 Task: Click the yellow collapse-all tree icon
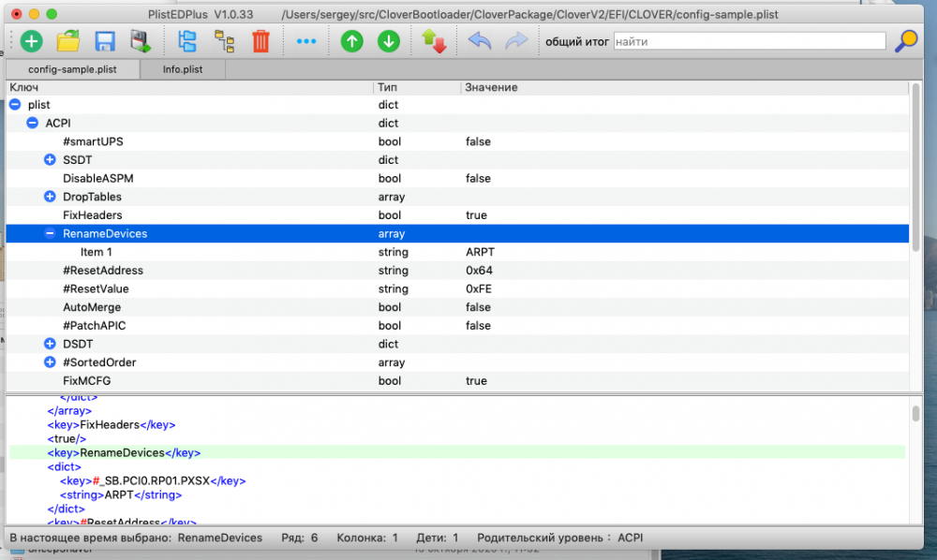click(x=224, y=41)
